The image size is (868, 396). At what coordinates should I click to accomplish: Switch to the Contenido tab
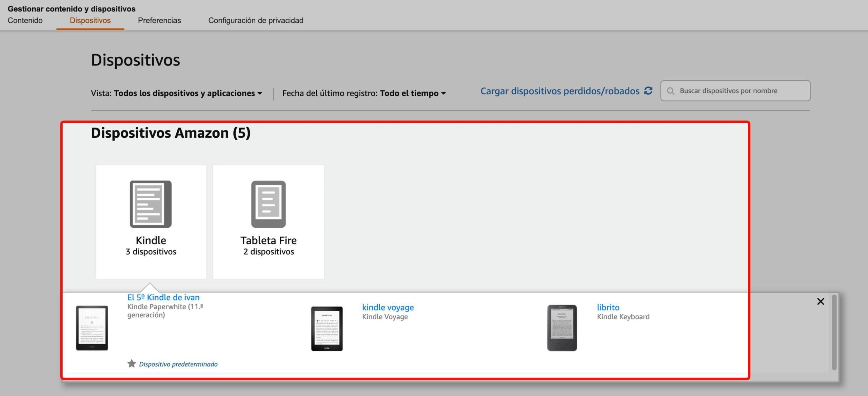pyautogui.click(x=25, y=20)
